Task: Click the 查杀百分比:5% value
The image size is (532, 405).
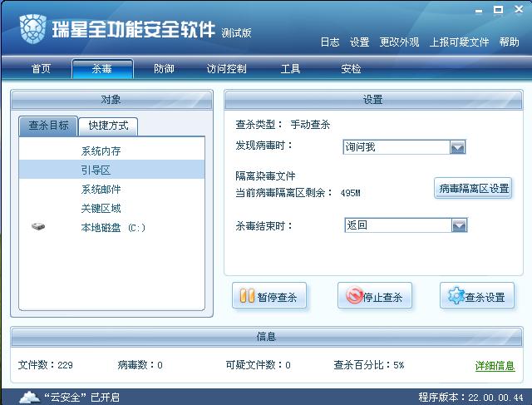Action: click(x=369, y=365)
